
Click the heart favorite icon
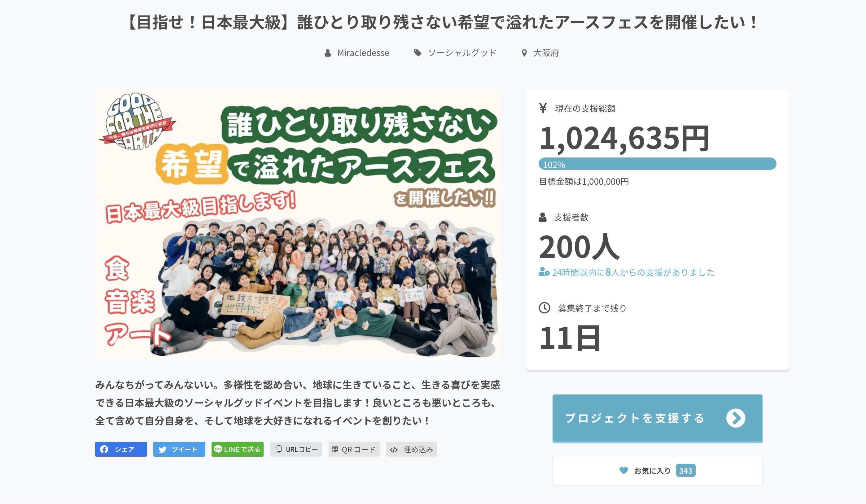click(x=623, y=470)
